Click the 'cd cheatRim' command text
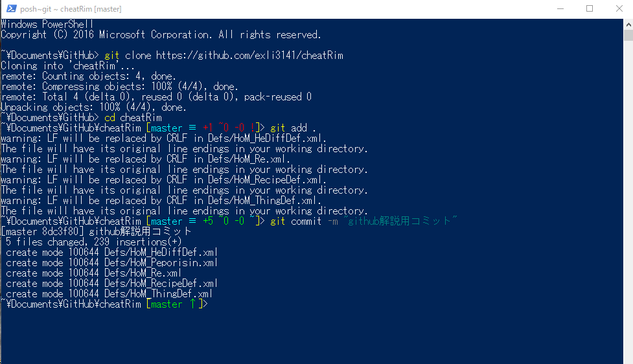633x364 pixels. pos(133,117)
